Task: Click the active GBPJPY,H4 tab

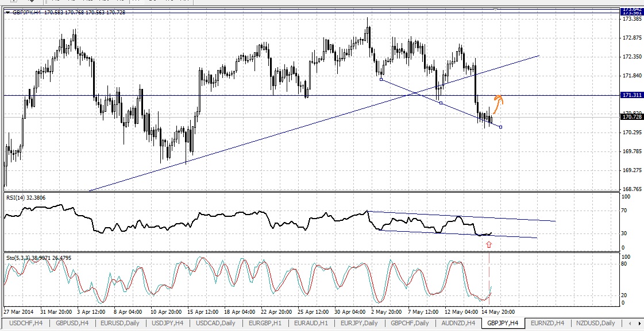Action: pyautogui.click(x=503, y=323)
